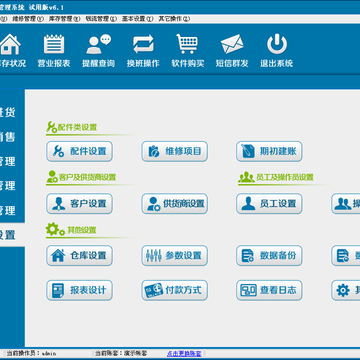Open the 基本设置 menu

point(137,19)
